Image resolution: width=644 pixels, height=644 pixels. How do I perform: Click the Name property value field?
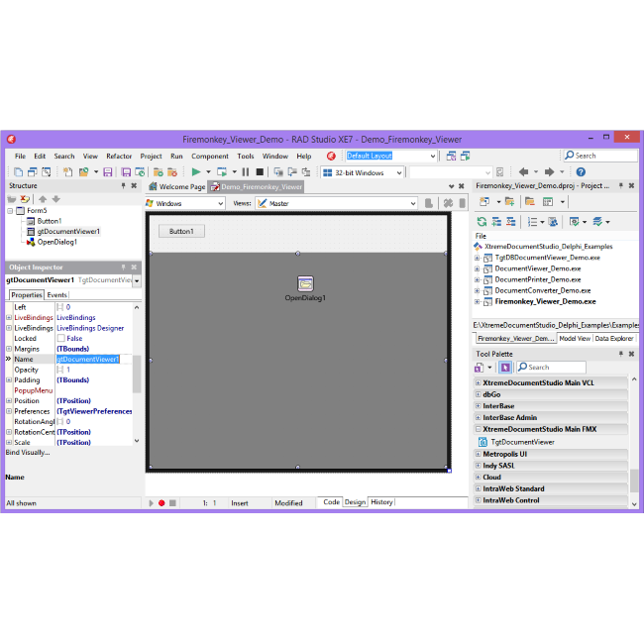tap(94, 359)
